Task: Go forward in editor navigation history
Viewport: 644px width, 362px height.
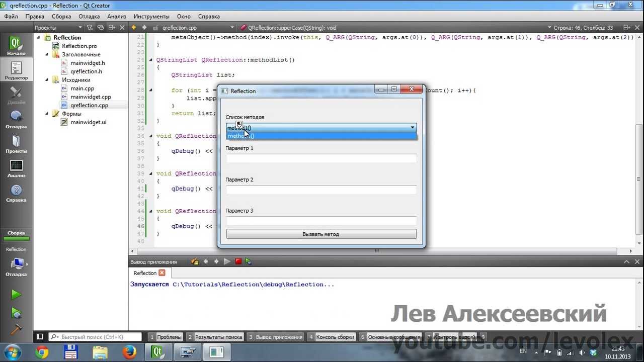Action: [144, 28]
